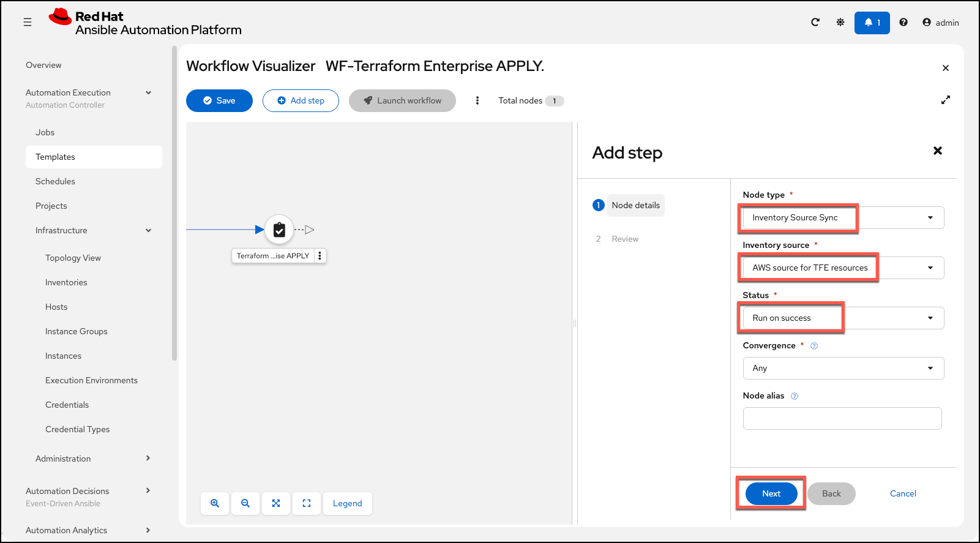Show the Legend
The width and height of the screenshot is (980, 543).
[x=348, y=503]
